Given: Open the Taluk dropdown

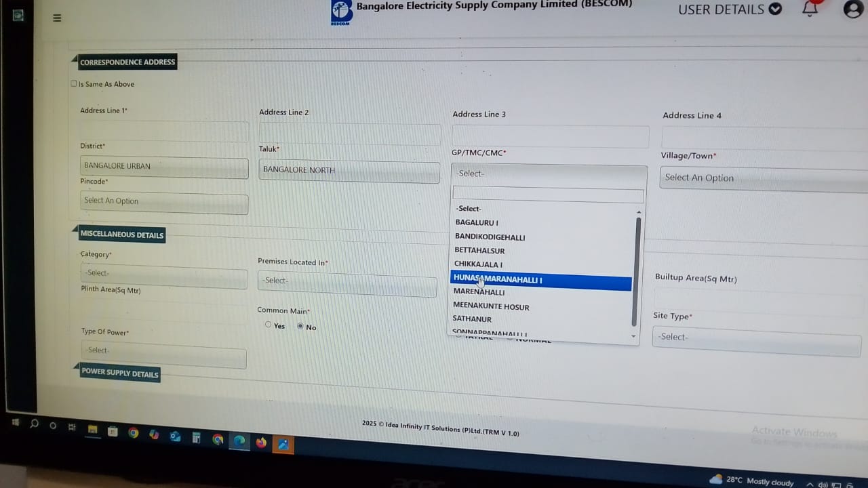Looking at the screenshot, I should pos(349,171).
